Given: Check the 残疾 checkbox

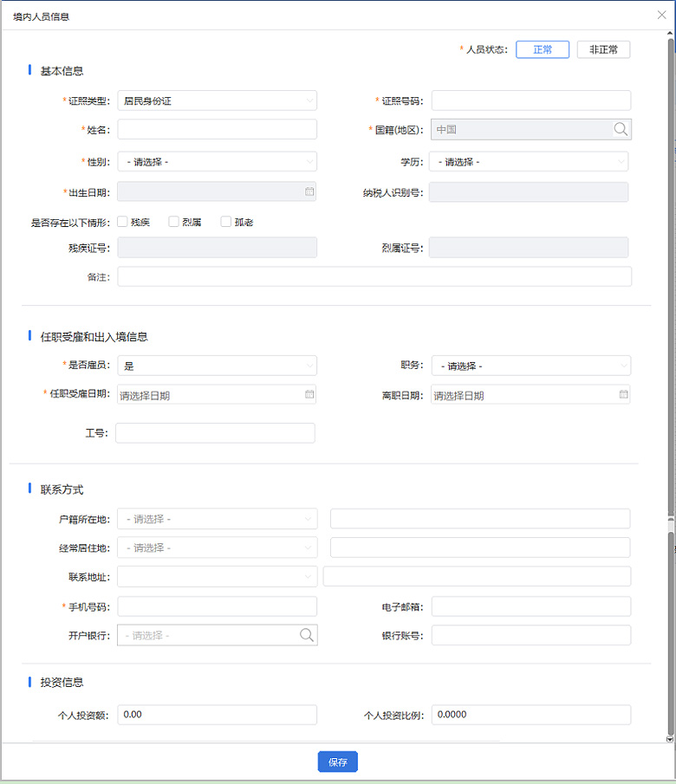Looking at the screenshot, I should (x=122, y=222).
